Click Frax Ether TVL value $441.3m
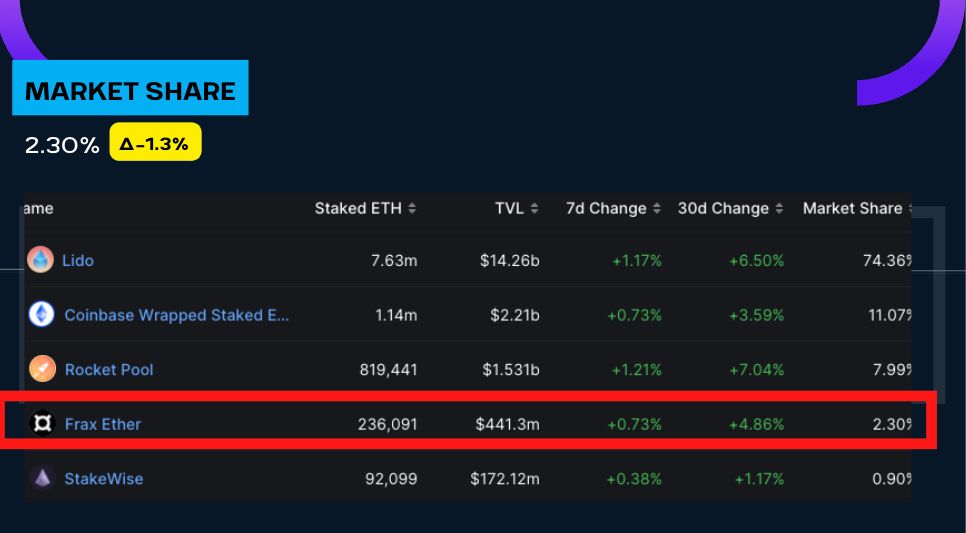The height and width of the screenshot is (533, 966). 507,424
